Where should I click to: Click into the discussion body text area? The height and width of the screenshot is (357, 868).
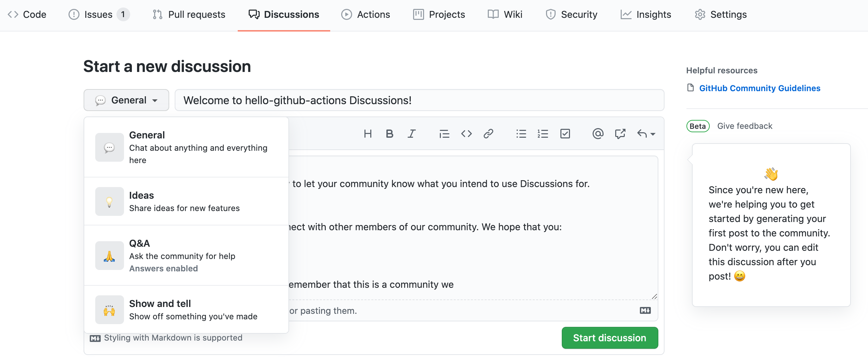point(473,228)
